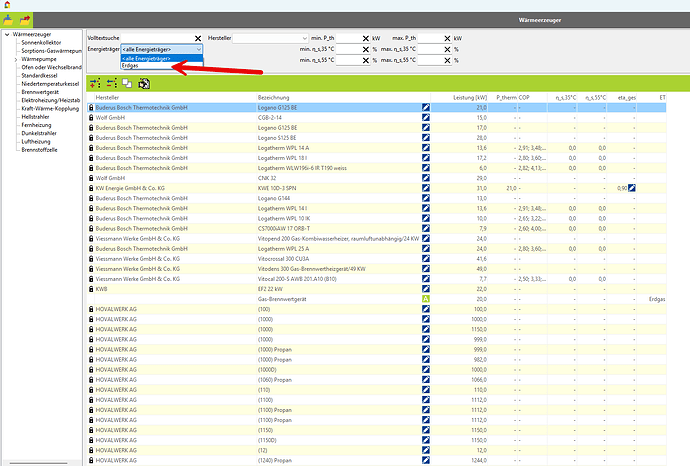Open edit pencil for Logano G144
Image resolution: width=690 pixels, height=466 pixels.
(x=426, y=198)
